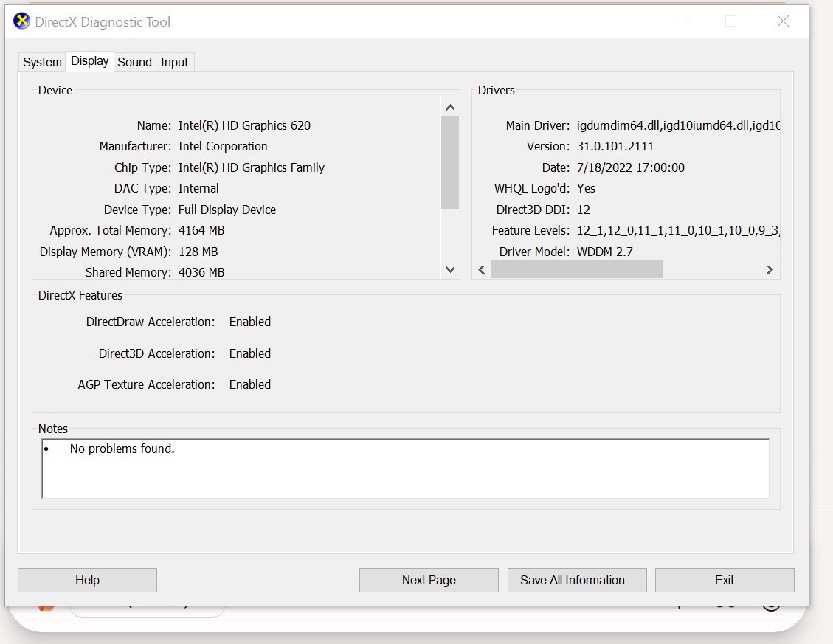833x644 pixels.
Task: Exit the diagnostic tool
Action: click(725, 580)
